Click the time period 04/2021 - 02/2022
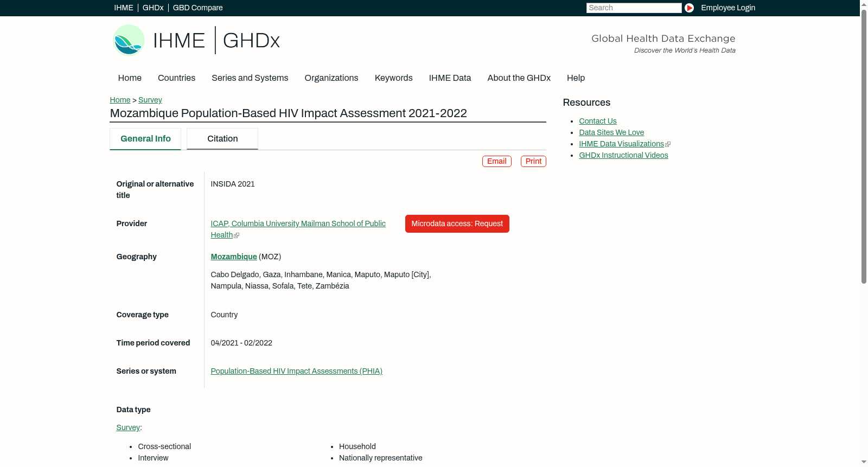The height and width of the screenshot is (467, 868). (241, 343)
